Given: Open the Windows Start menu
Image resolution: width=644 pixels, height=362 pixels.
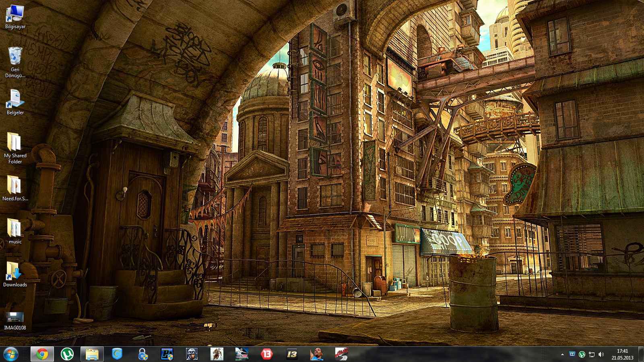Looking at the screenshot, I should (11, 354).
